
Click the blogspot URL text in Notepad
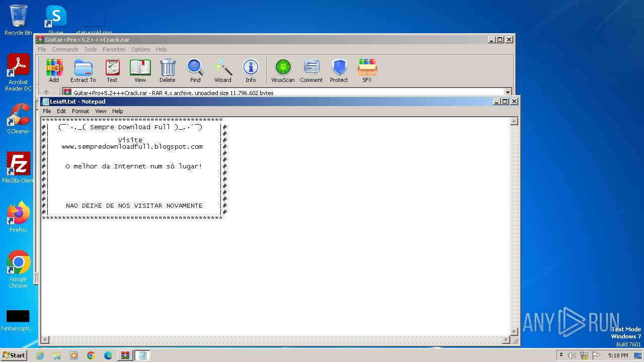tap(132, 147)
